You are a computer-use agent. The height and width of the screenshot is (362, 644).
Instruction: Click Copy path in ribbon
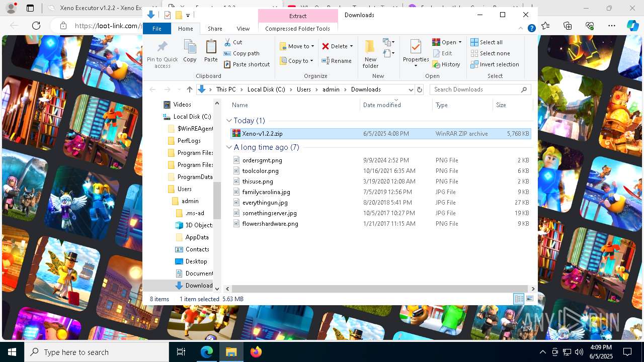pyautogui.click(x=242, y=53)
